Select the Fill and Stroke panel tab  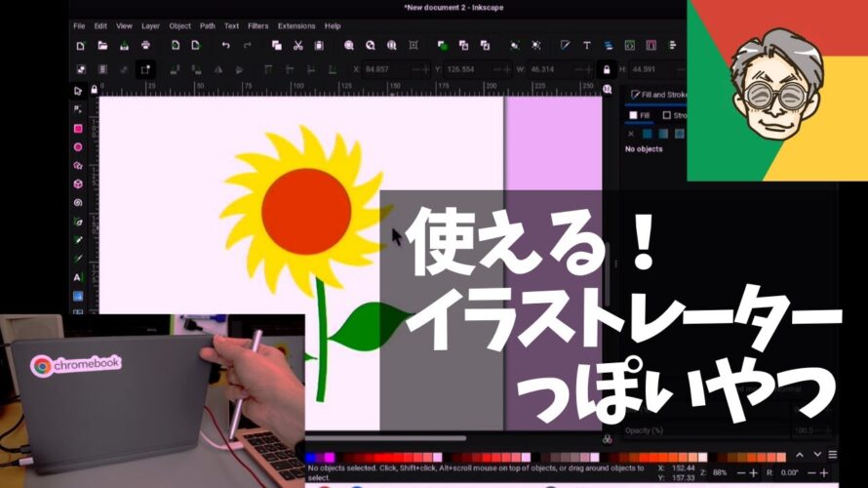tap(657, 95)
